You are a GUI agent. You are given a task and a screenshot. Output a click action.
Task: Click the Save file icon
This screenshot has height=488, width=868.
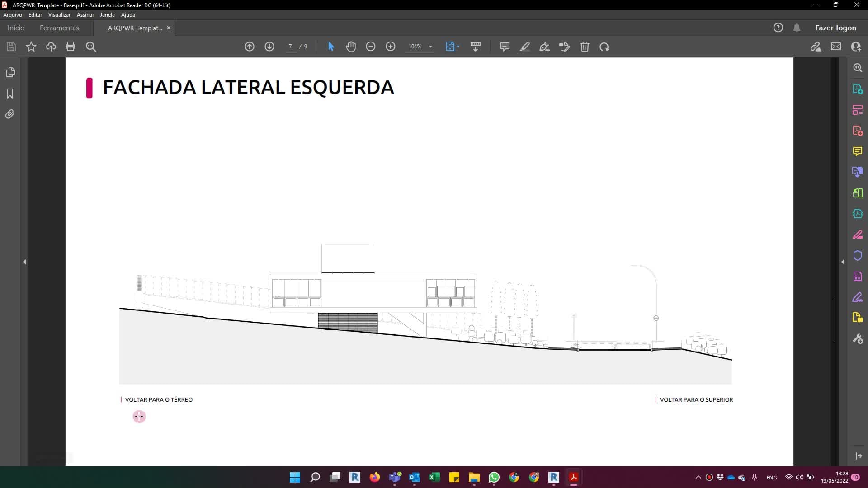[11, 47]
